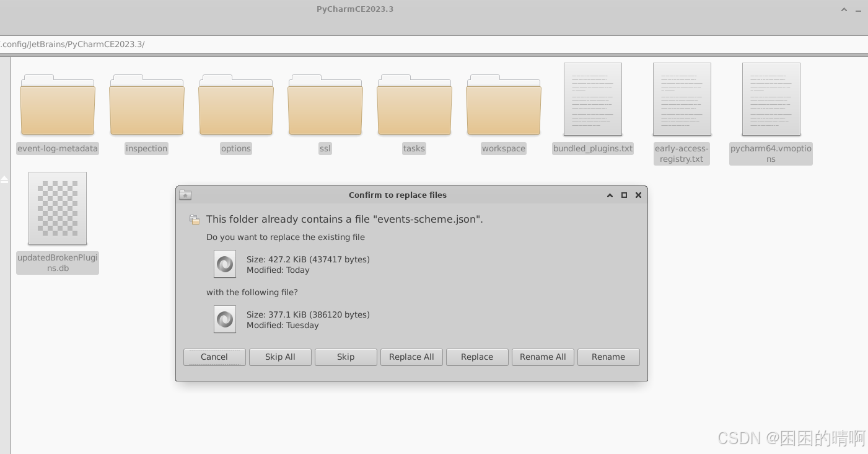Select the workspace folder icon
The image size is (868, 454).
504,105
